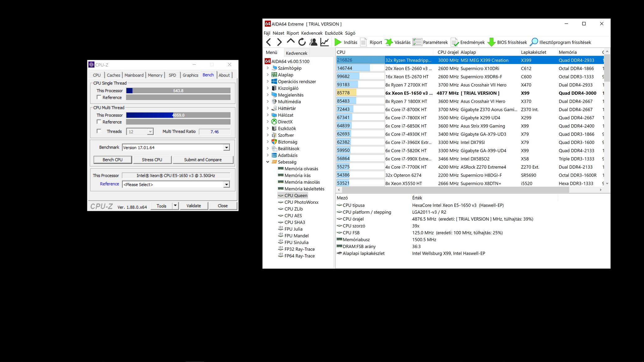Image resolution: width=644 pixels, height=362 pixels.
Task: Click Bench CPU button
Action: coord(113,160)
